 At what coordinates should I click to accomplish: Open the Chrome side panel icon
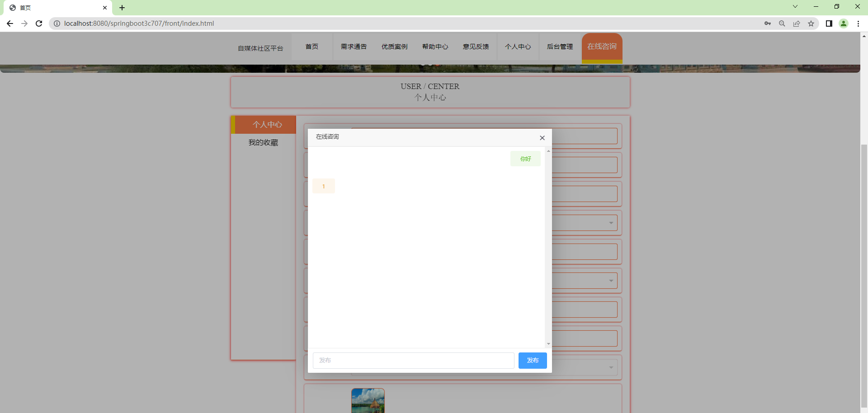829,23
